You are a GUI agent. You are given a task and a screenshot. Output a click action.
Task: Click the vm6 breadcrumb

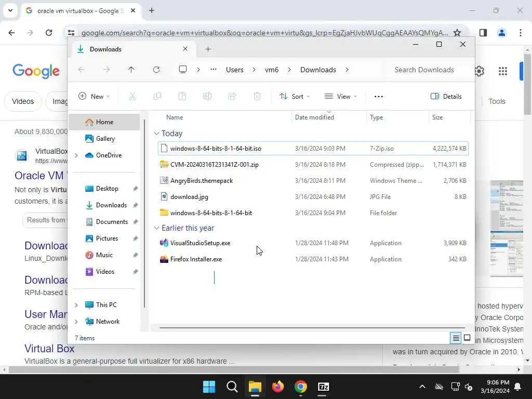click(x=271, y=70)
